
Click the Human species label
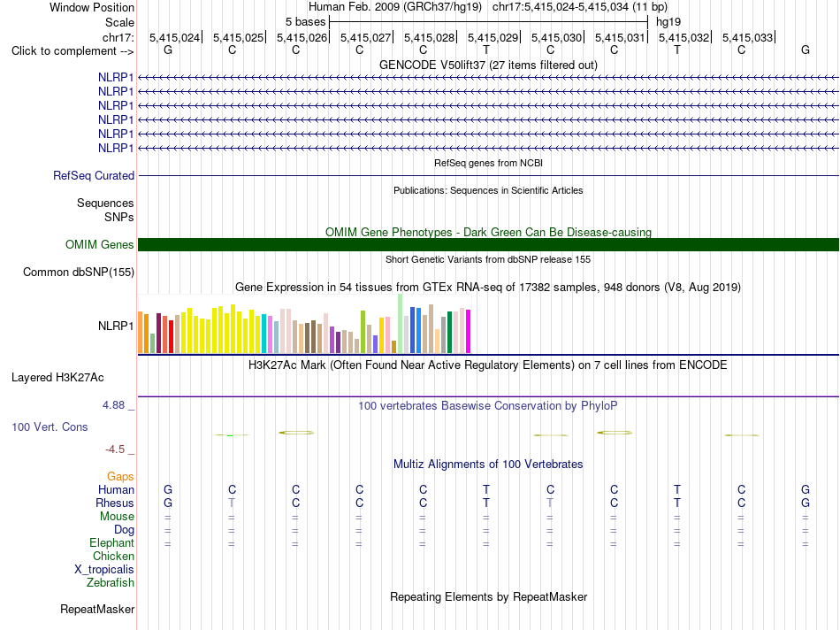116,489
